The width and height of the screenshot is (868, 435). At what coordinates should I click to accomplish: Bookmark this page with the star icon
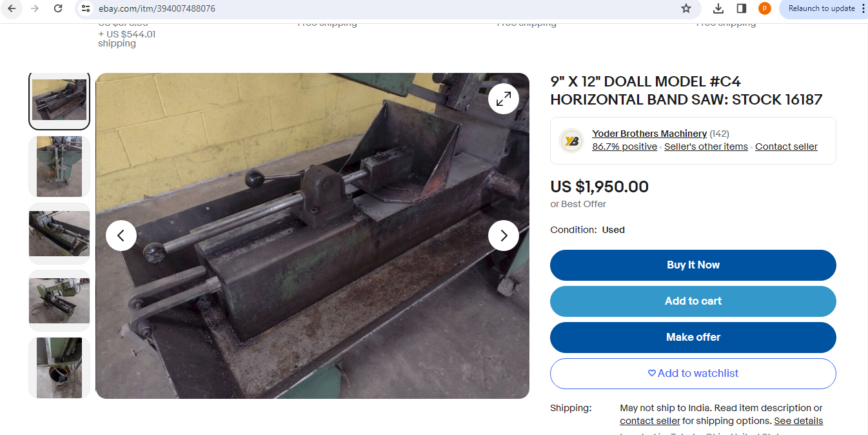(686, 8)
